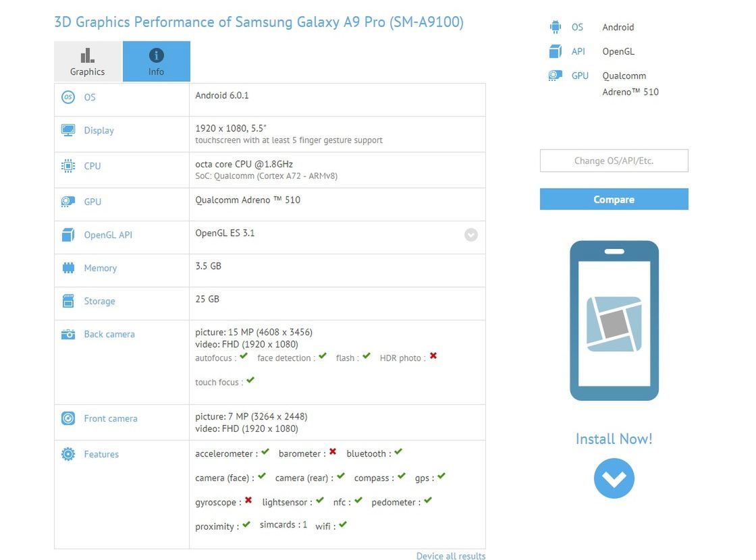Image resolution: width=756 pixels, height=560 pixels.
Task: Click the HDR photo red cross mark
Action: [433, 356]
